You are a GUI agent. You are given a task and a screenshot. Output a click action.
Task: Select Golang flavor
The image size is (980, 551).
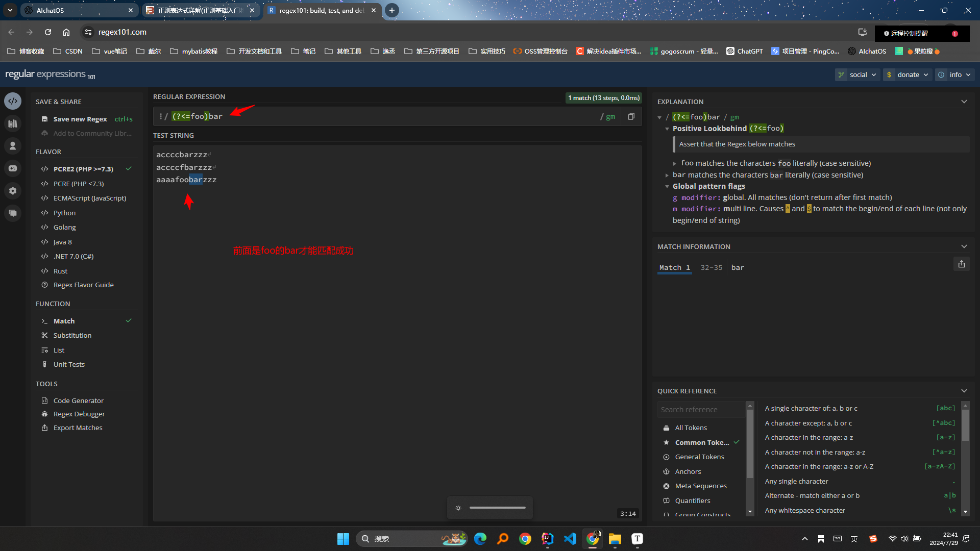(x=64, y=227)
